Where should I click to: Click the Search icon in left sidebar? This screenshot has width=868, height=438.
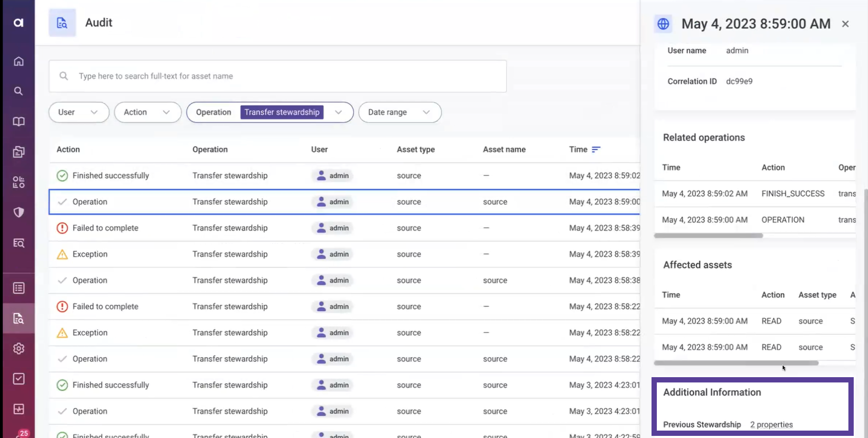coord(19,91)
